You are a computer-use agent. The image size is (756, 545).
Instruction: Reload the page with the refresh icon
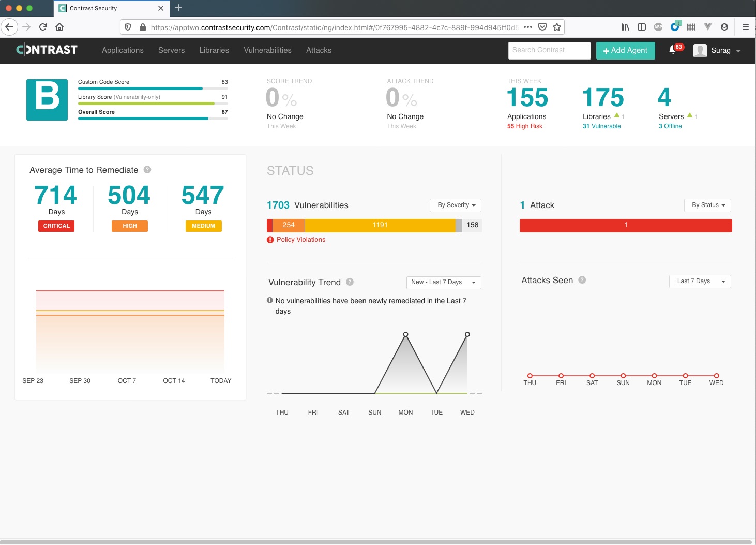point(43,27)
